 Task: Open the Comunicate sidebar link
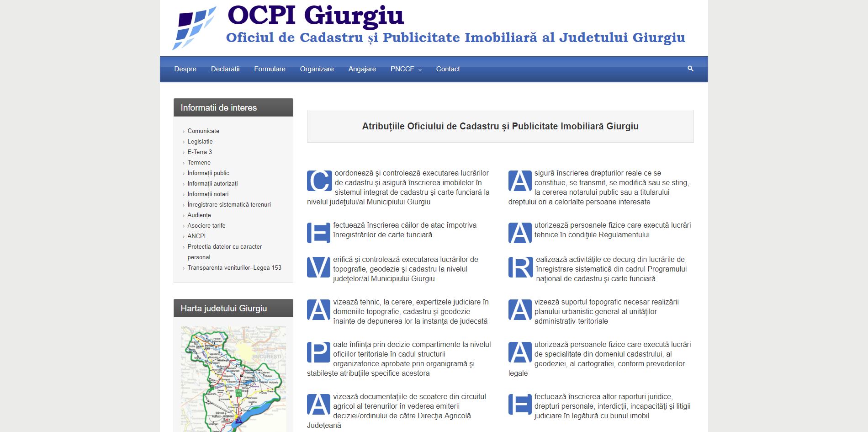203,131
